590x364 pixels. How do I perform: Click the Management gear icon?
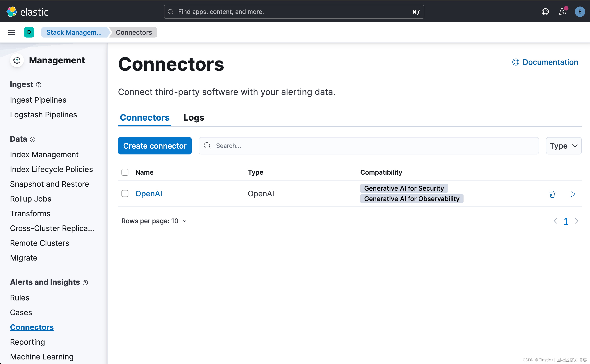17,60
